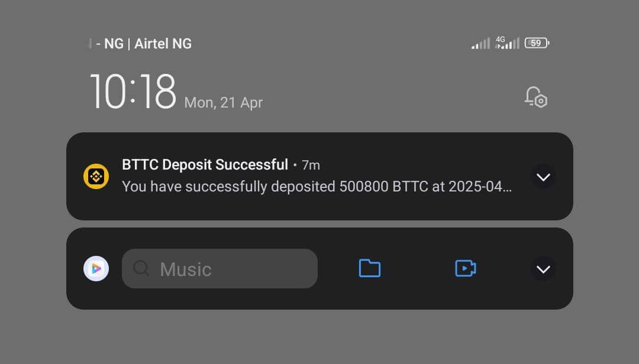The height and width of the screenshot is (364, 639).
Task: Tap the Airtel NG carrier label
Action: point(163,44)
